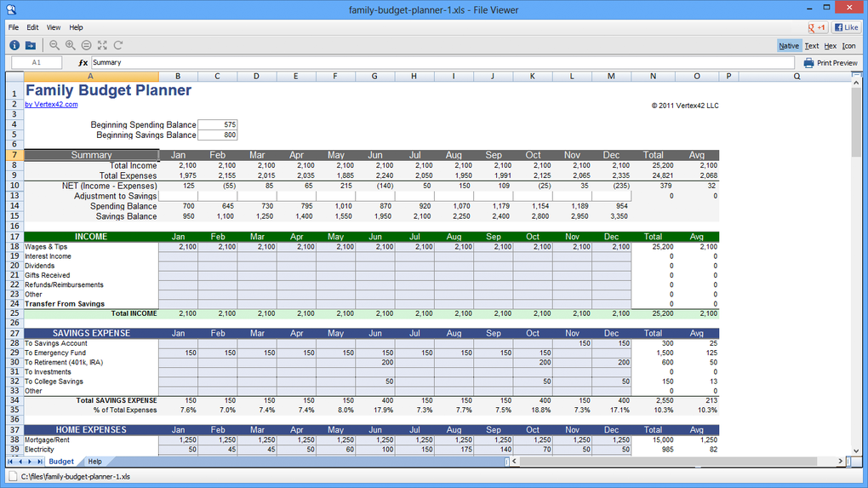Select column N header

pyautogui.click(x=654, y=77)
